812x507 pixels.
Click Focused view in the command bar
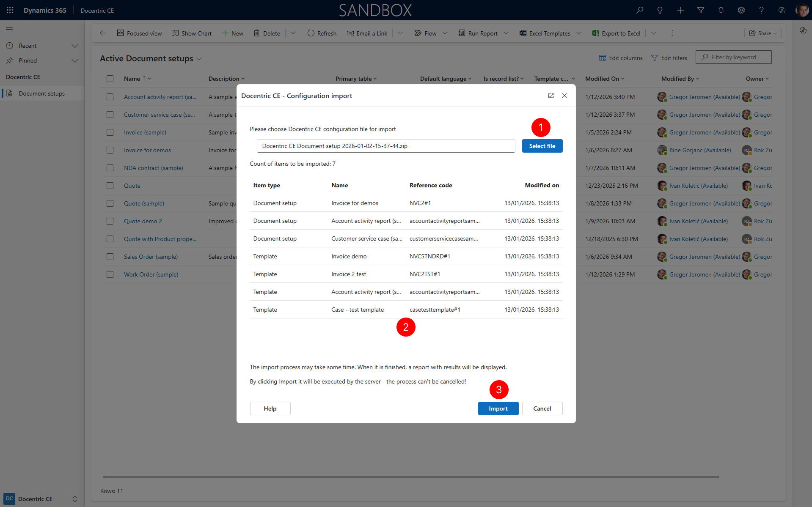pyautogui.click(x=139, y=33)
